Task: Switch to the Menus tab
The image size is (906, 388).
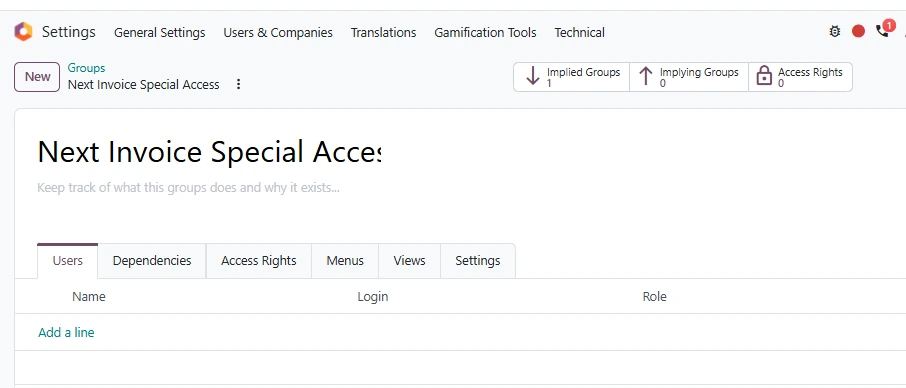Action: coord(345,261)
